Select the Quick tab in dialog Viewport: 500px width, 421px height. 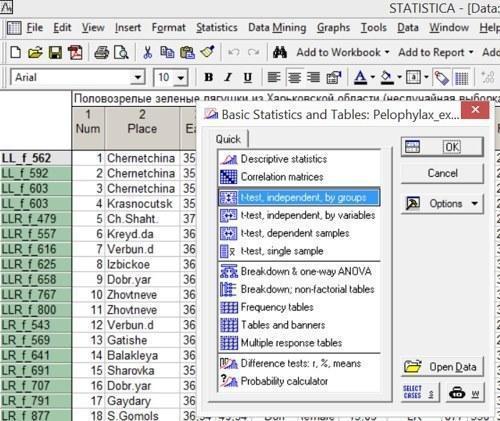pyautogui.click(x=228, y=139)
